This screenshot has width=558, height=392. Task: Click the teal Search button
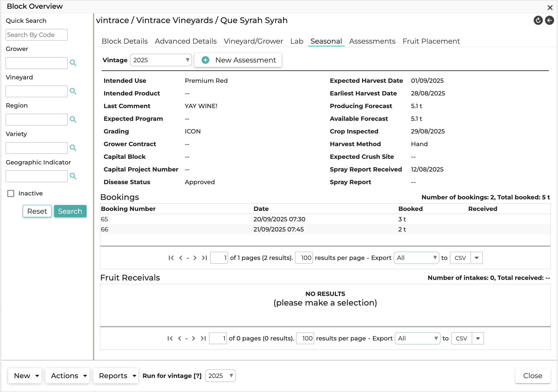pyautogui.click(x=70, y=211)
